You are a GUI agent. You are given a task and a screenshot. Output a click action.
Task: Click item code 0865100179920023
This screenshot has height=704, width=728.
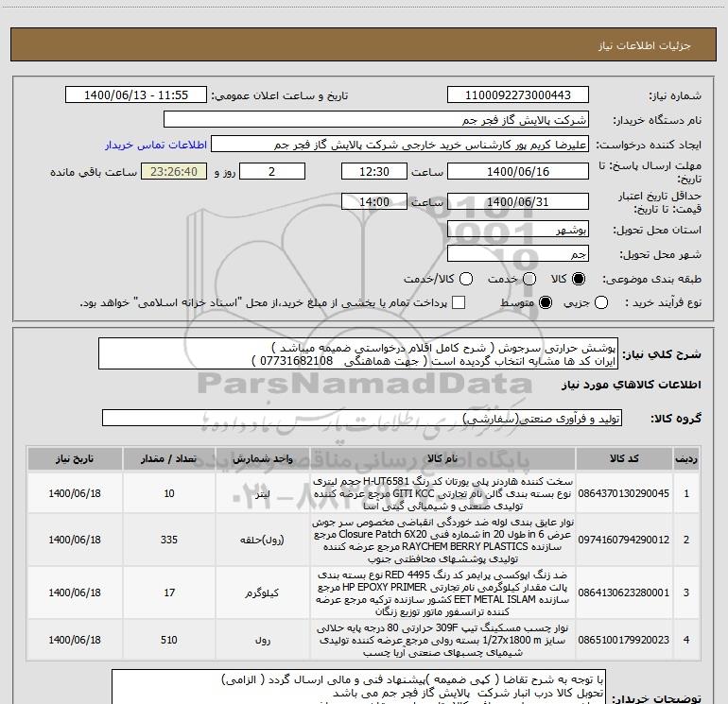[624, 640]
